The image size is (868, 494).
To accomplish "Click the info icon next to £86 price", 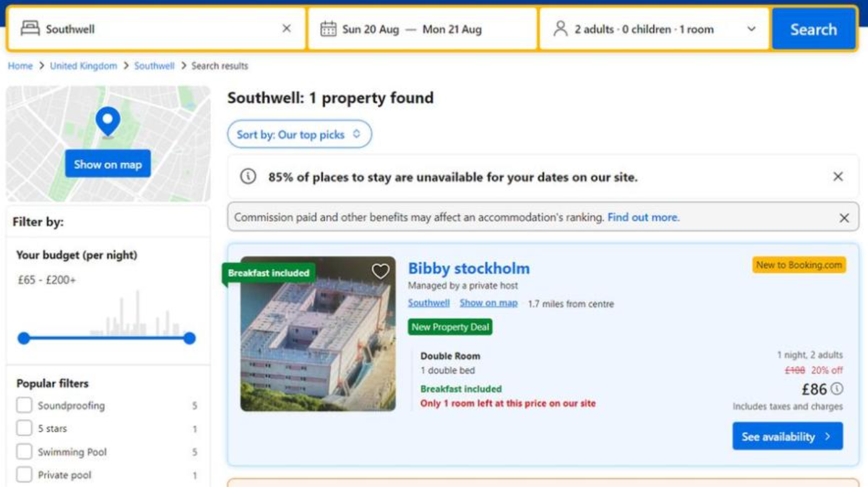I will pyautogui.click(x=838, y=389).
